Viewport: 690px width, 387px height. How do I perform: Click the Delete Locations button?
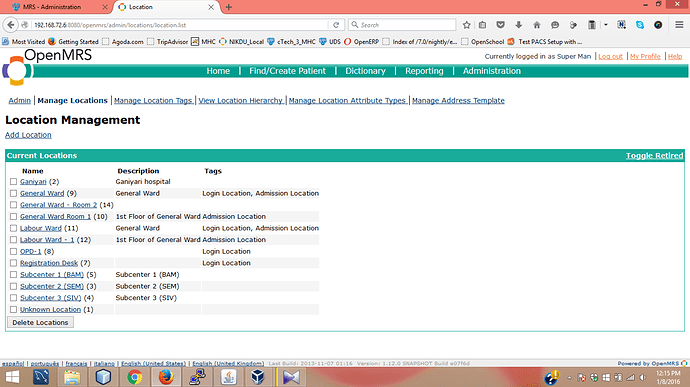(x=40, y=322)
